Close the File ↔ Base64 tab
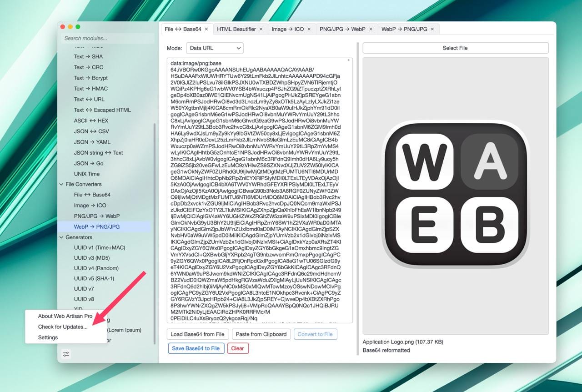 pos(206,29)
